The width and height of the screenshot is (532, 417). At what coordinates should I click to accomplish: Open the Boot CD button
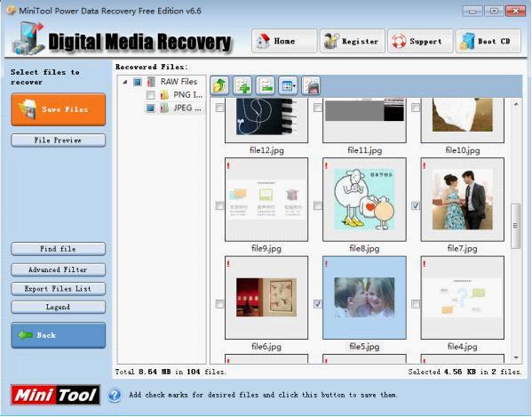tap(488, 41)
